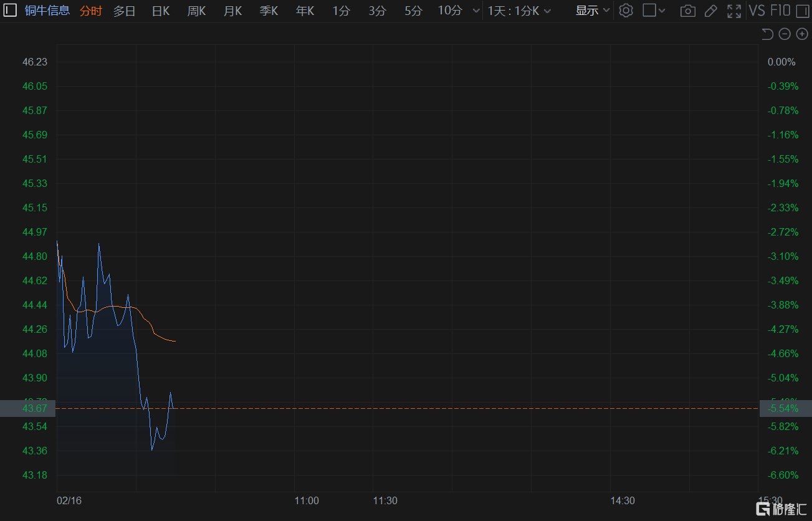Open VS compare mode
This screenshot has height=521, width=812.
click(x=757, y=11)
